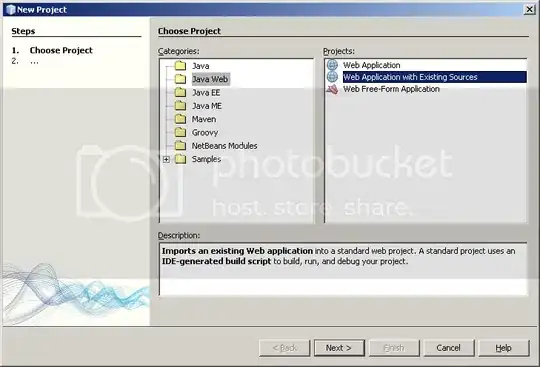Viewport: 540px width, 367px height.
Task: Click the Choose Project step in Steps list
Action: pos(61,50)
